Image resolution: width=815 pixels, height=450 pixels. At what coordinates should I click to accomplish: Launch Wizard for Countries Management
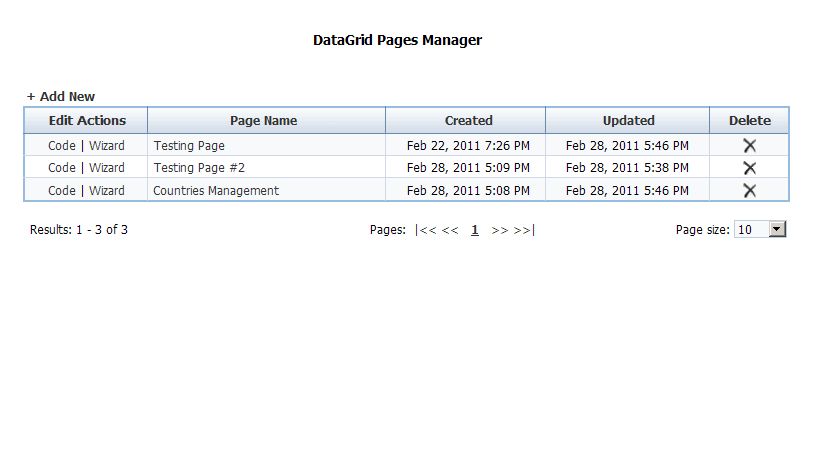click(x=107, y=191)
